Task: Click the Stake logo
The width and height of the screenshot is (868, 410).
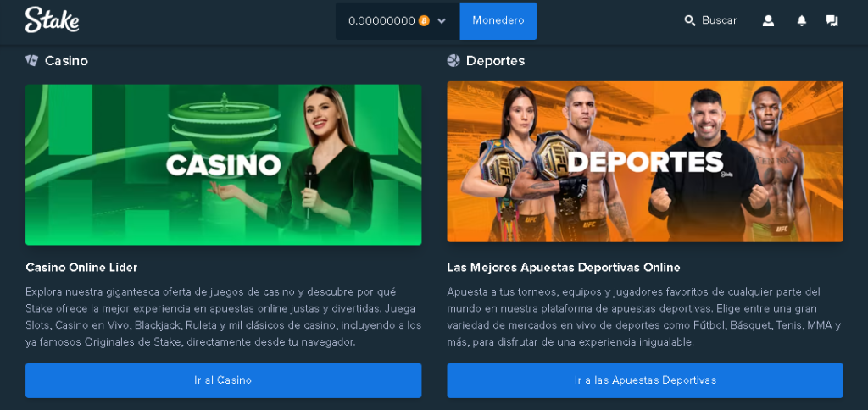Action: click(52, 20)
